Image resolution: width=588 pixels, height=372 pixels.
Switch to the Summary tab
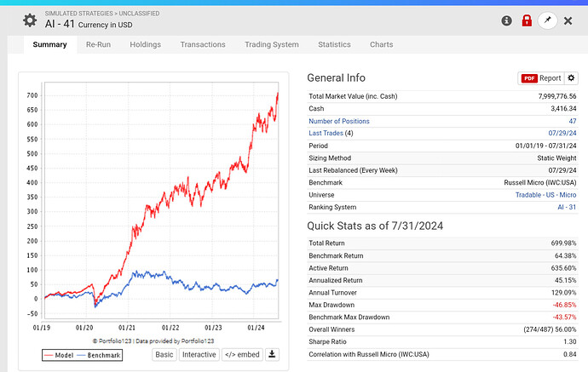tap(50, 44)
